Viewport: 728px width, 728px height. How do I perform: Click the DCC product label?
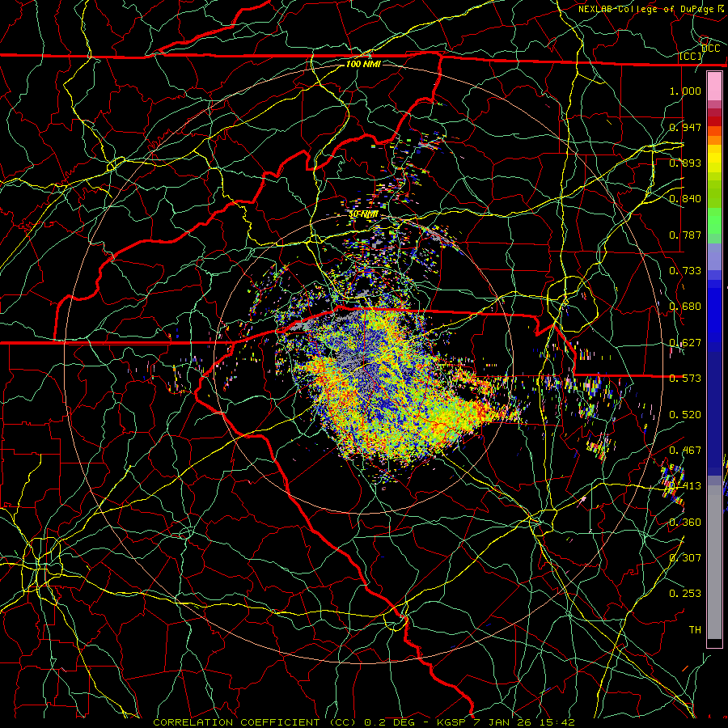(x=710, y=49)
